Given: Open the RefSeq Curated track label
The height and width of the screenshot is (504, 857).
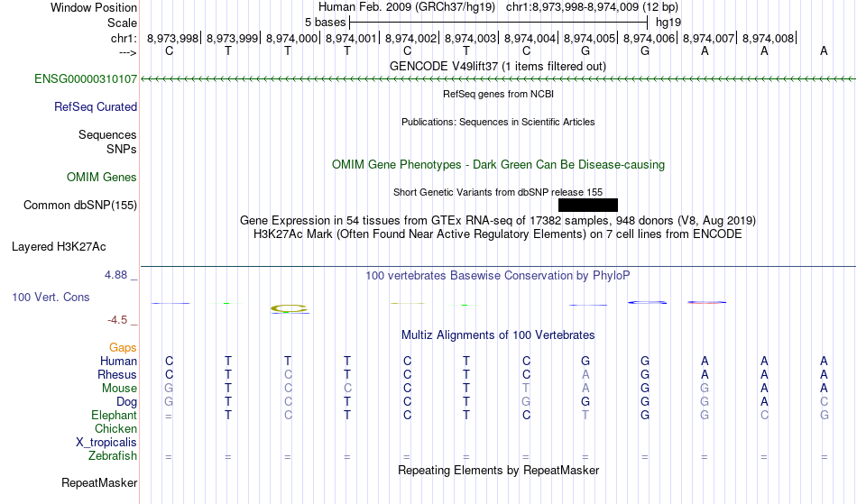Looking at the screenshot, I should (96, 107).
